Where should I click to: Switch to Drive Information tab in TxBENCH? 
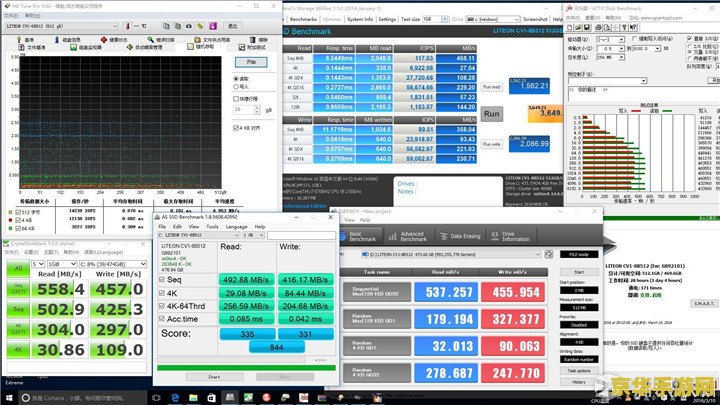click(x=510, y=236)
